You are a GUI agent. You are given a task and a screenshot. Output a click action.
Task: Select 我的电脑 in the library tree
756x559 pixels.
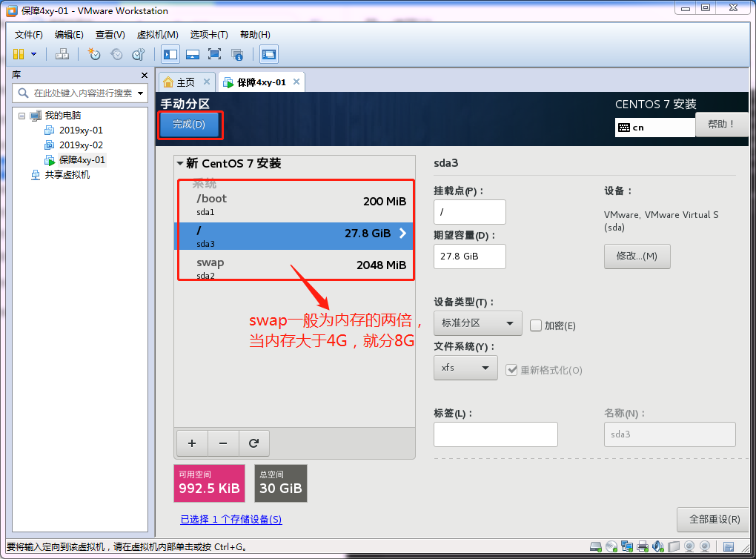pos(63,115)
